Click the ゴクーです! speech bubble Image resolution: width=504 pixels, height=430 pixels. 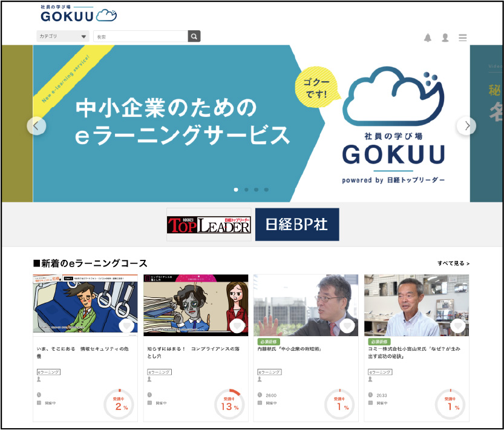pyautogui.click(x=317, y=88)
